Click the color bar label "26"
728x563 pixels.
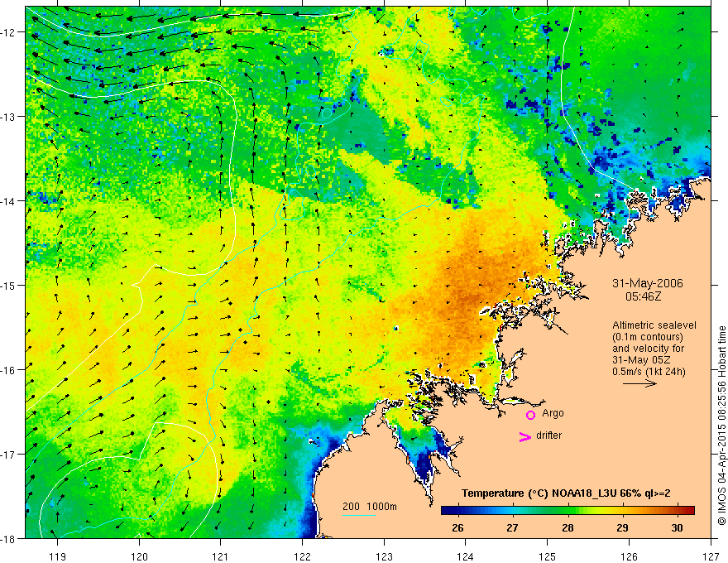click(x=457, y=527)
